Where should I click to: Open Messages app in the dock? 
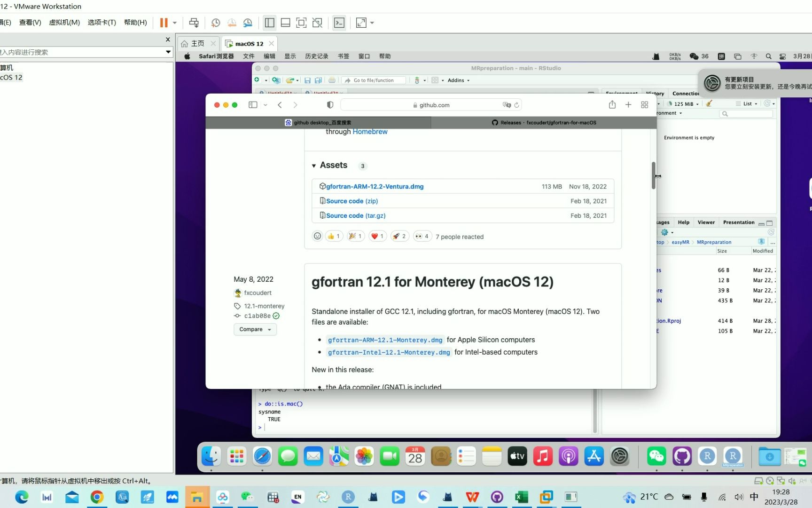click(288, 456)
